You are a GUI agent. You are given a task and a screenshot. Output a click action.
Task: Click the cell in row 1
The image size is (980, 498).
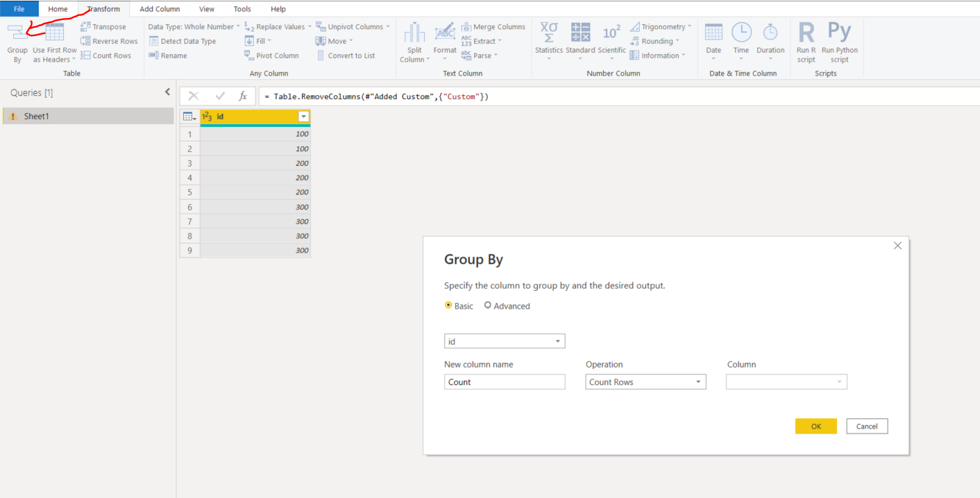point(255,134)
